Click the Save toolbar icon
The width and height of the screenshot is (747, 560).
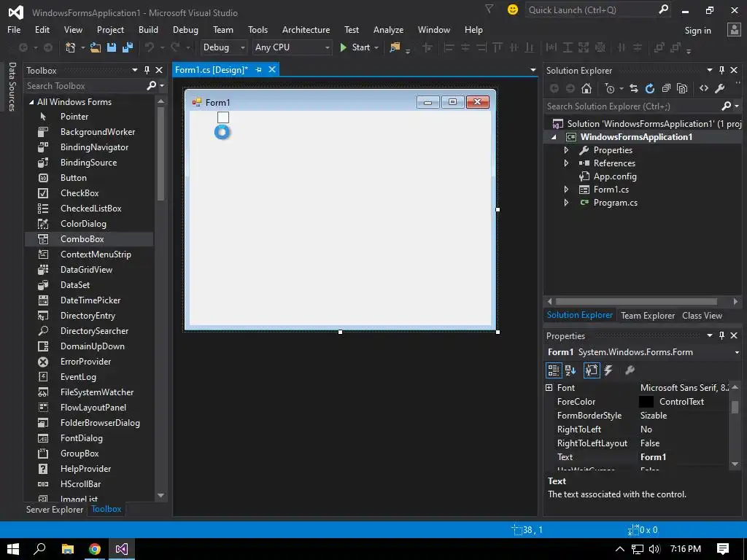click(x=112, y=47)
